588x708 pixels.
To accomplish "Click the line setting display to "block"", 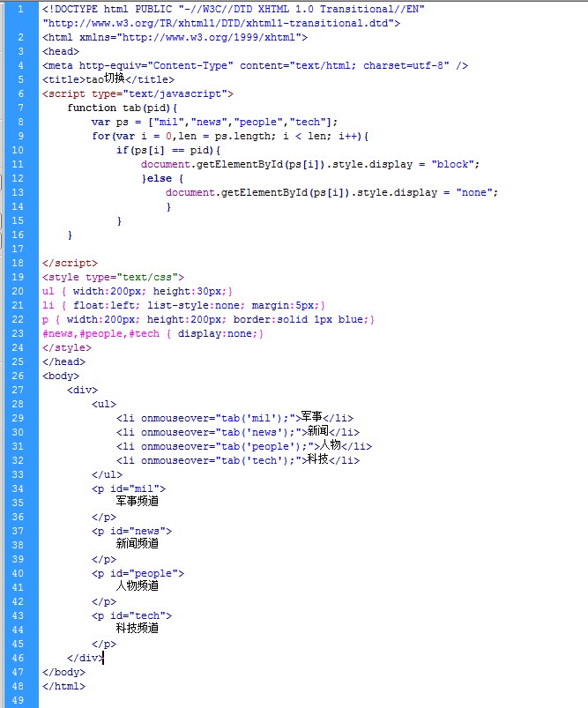I will (310, 164).
